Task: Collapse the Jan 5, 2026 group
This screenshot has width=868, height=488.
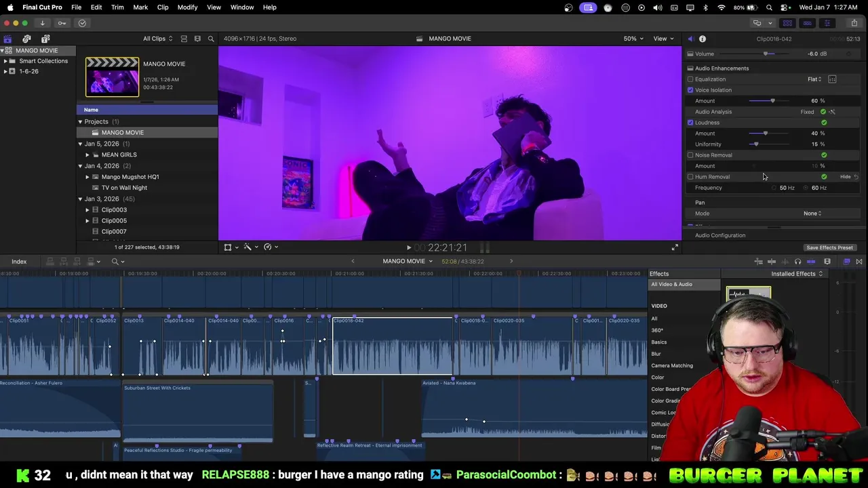Action: tap(80, 144)
